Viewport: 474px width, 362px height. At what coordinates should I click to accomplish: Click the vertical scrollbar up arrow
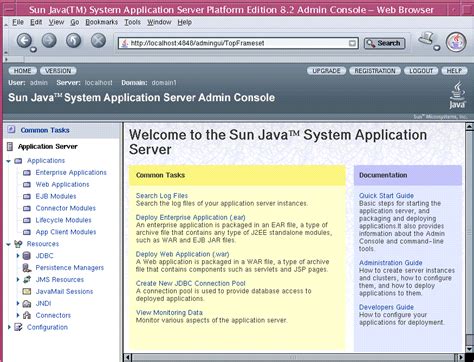469,126
